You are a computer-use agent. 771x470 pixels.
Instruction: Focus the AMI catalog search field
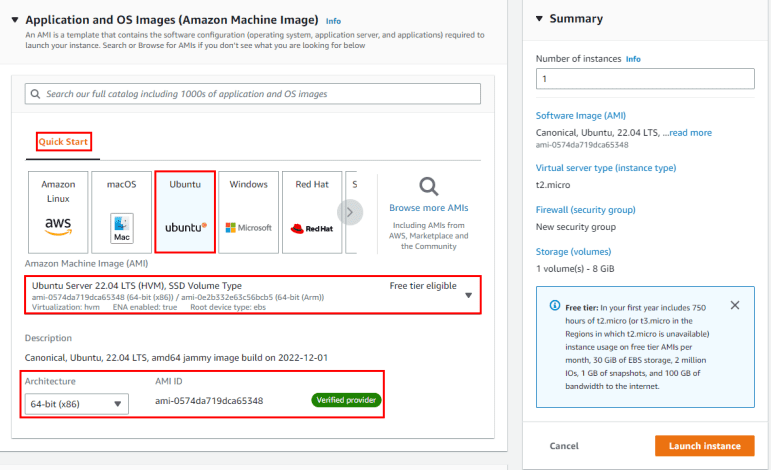[253, 94]
